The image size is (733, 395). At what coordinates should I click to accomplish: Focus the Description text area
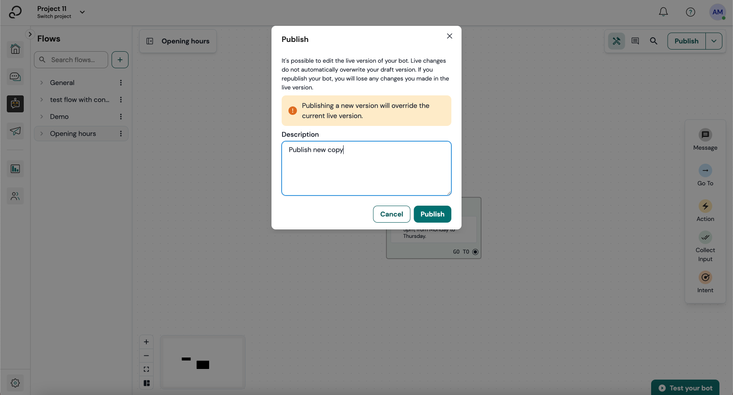click(x=366, y=168)
